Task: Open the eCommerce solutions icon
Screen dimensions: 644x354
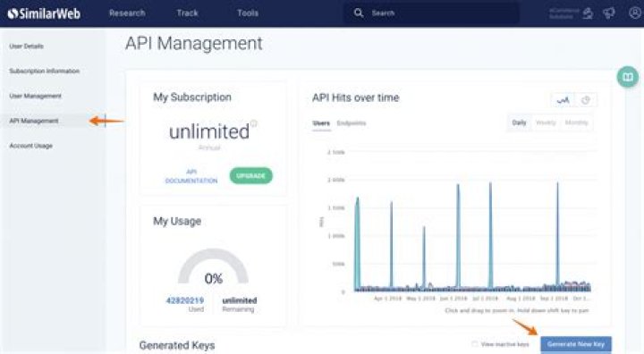Action: pyautogui.click(x=588, y=13)
